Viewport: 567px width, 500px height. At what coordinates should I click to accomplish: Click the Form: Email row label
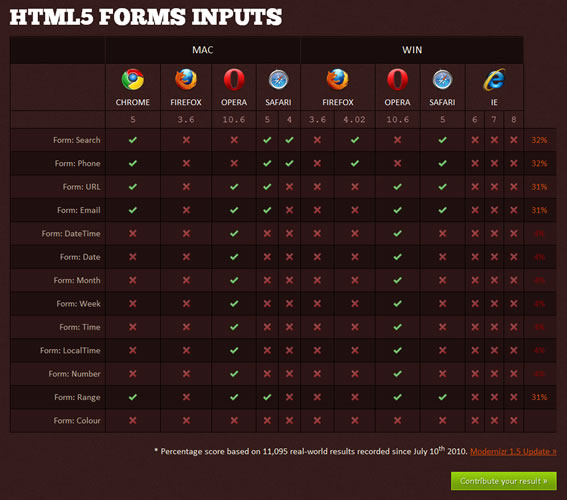[78, 210]
